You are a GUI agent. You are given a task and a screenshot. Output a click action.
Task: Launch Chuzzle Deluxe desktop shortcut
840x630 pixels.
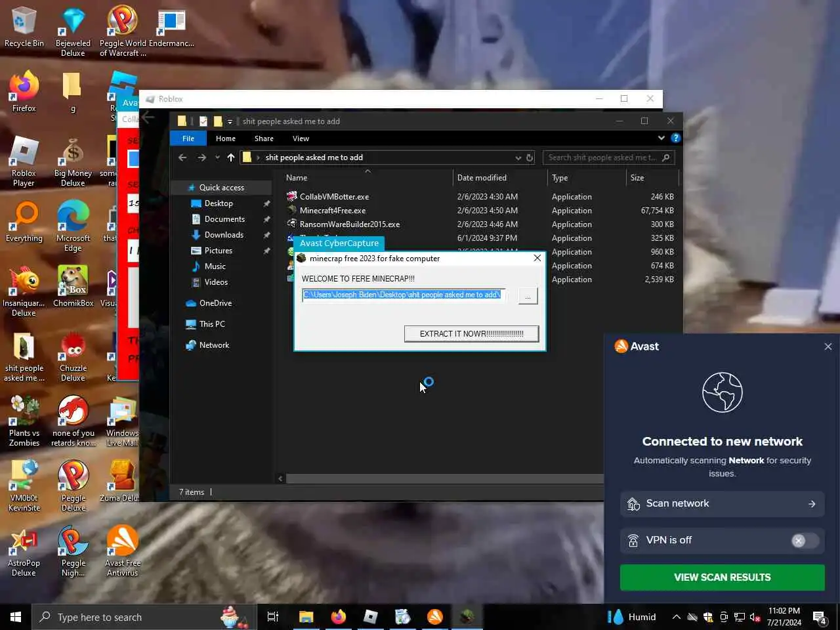tap(73, 356)
